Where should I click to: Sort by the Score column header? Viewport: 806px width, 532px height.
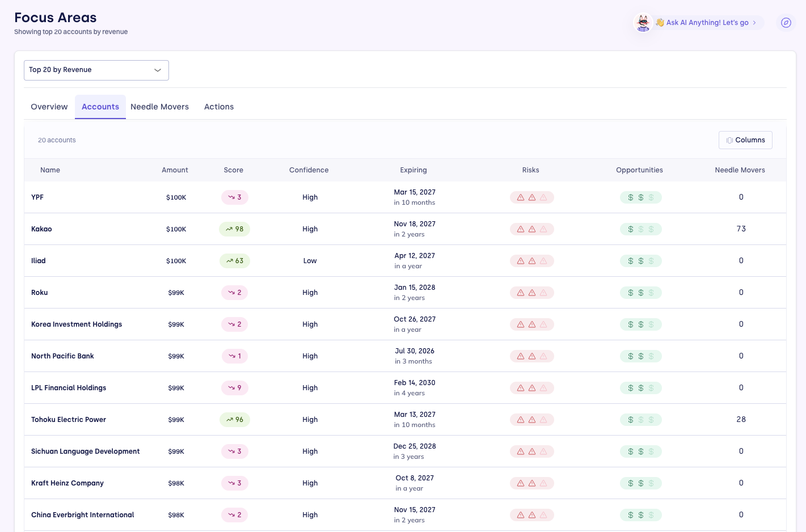(x=233, y=170)
